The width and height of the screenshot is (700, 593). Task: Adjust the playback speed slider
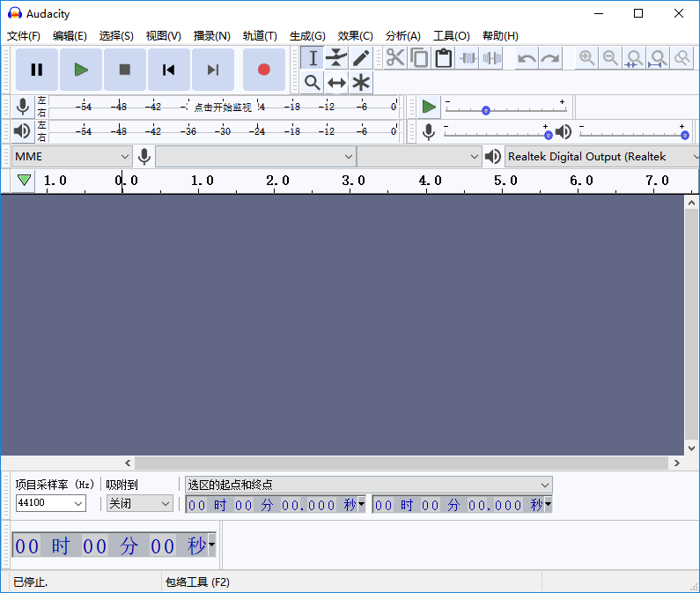pos(486,110)
